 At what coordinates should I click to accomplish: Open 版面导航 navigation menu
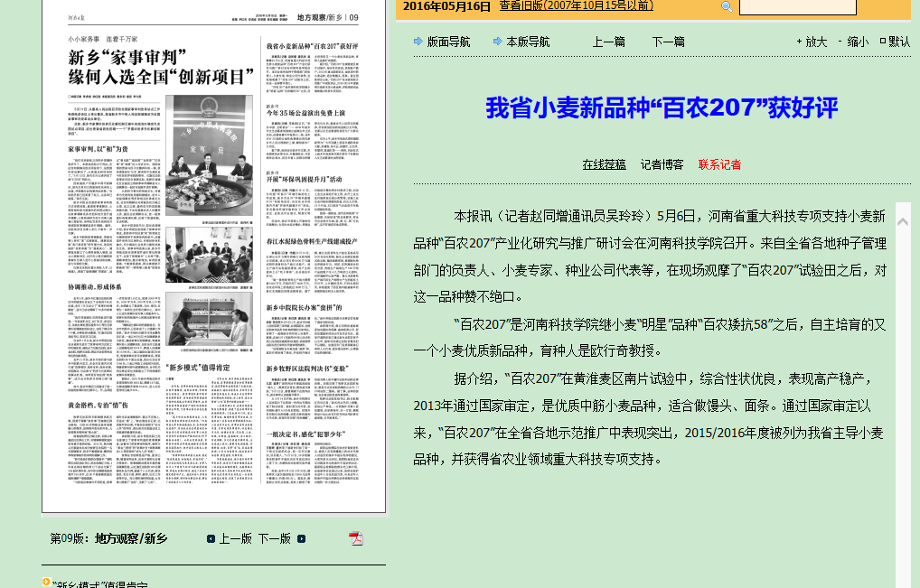click(448, 42)
